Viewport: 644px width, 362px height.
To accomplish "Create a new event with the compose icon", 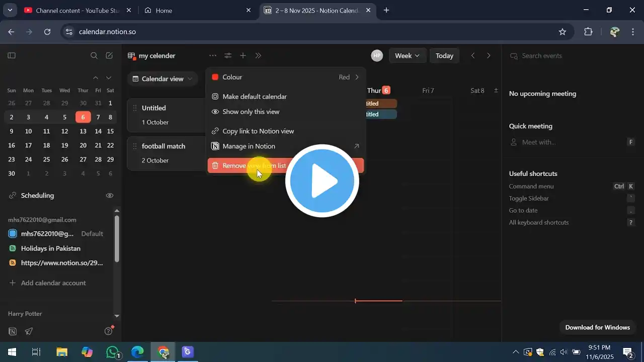I will [x=109, y=56].
